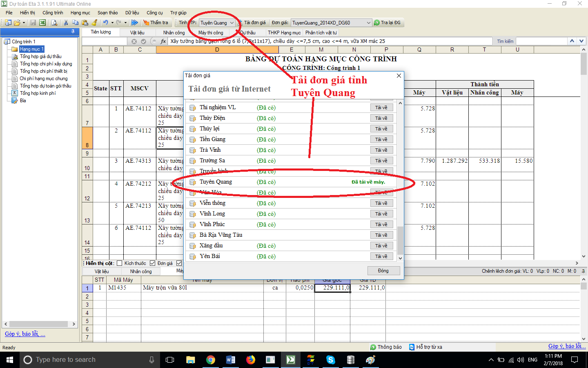Open Skype from the Windows taskbar

pos(331,360)
